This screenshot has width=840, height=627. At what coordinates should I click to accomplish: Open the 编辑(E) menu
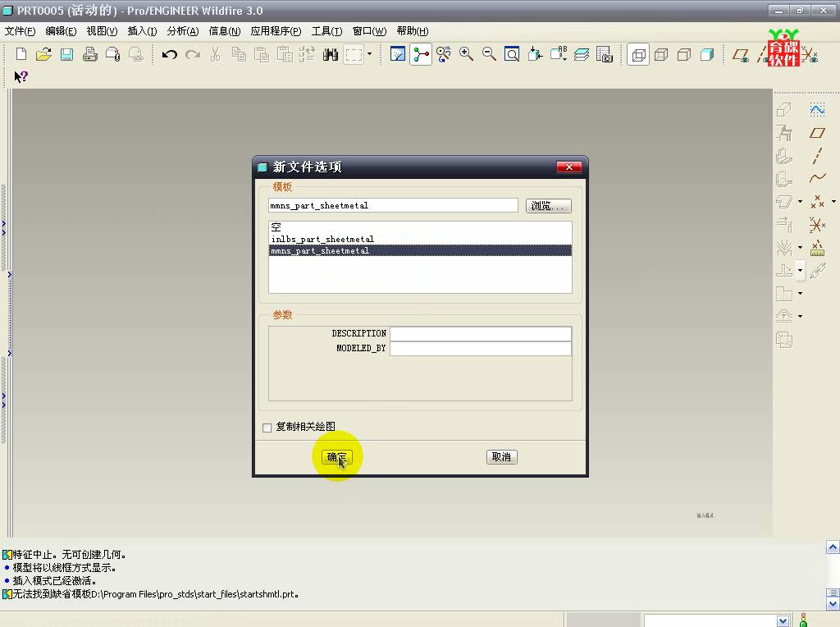(61, 31)
